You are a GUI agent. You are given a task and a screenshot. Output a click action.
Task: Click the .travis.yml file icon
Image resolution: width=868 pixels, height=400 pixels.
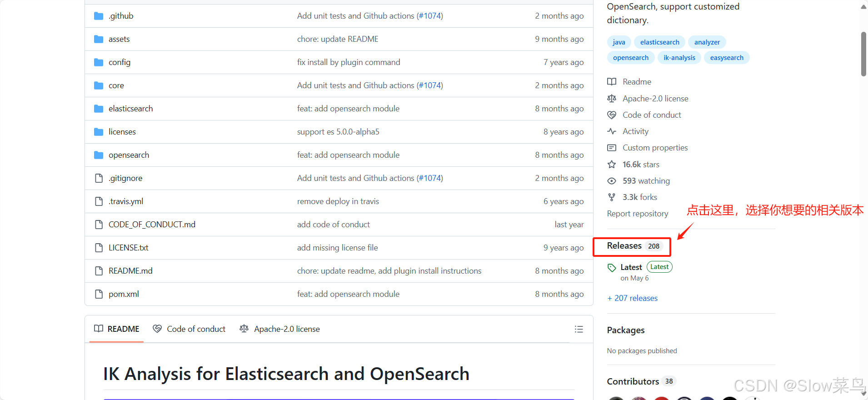click(x=99, y=201)
